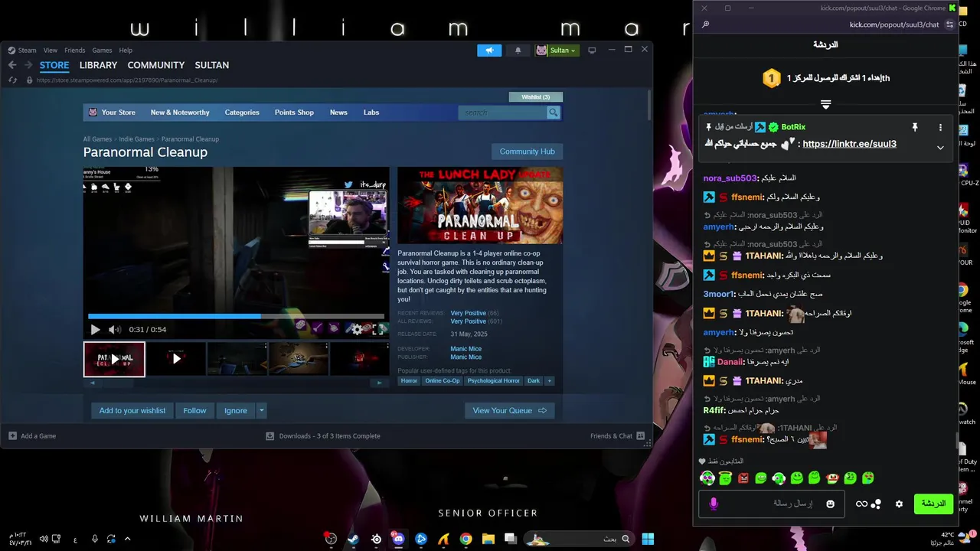Expand New & Noteworthy menu
The height and width of the screenshot is (551, 980).
click(180, 112)
